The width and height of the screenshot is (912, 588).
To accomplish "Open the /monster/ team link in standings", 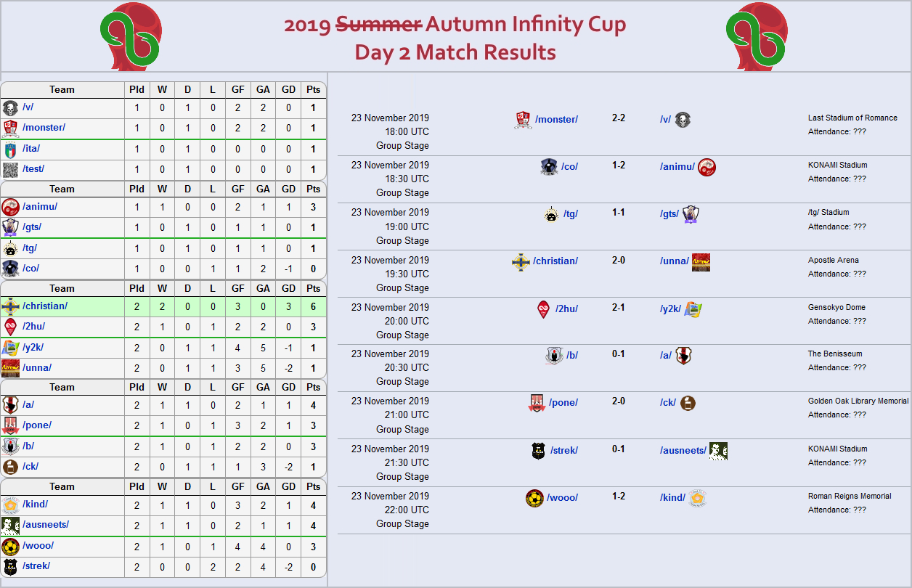I will pos(44,128).
